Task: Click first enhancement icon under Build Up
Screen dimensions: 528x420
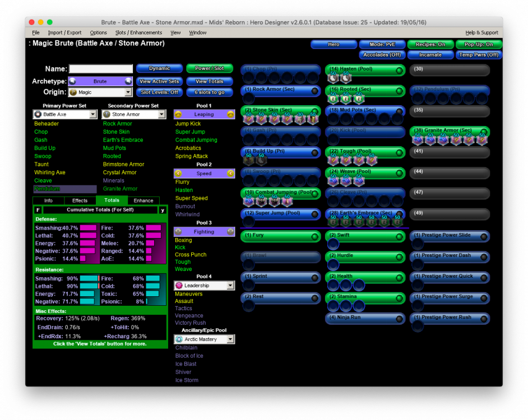Action: [x=248, y=160]
